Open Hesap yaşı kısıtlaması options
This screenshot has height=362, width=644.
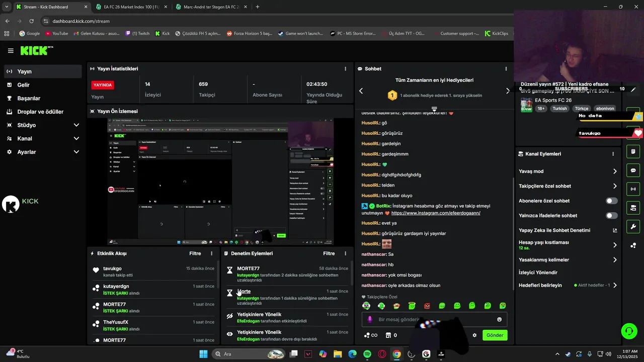[x=615, y=245]
